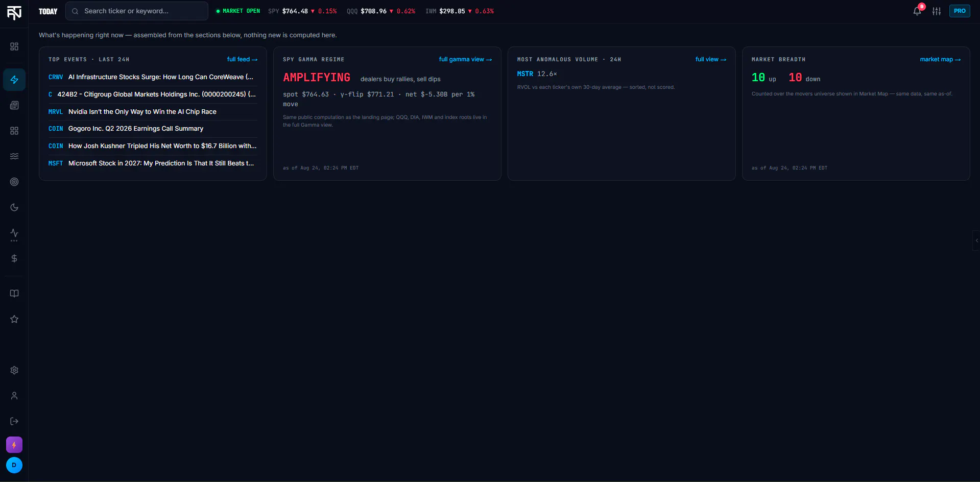
Task: Open the concentric target sidebar icon
Action: pos(14,182)
